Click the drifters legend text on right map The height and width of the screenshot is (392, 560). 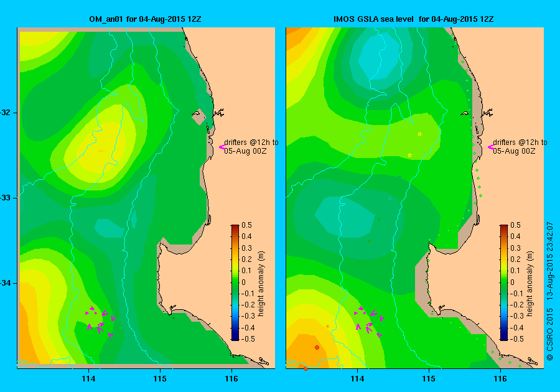point(520,146)
